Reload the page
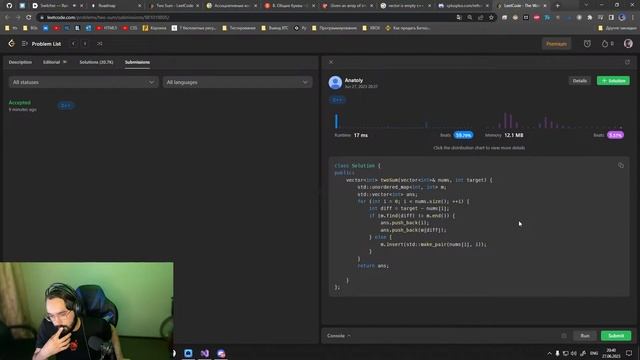This screenshot has height=360, width=640. (29, 18)
